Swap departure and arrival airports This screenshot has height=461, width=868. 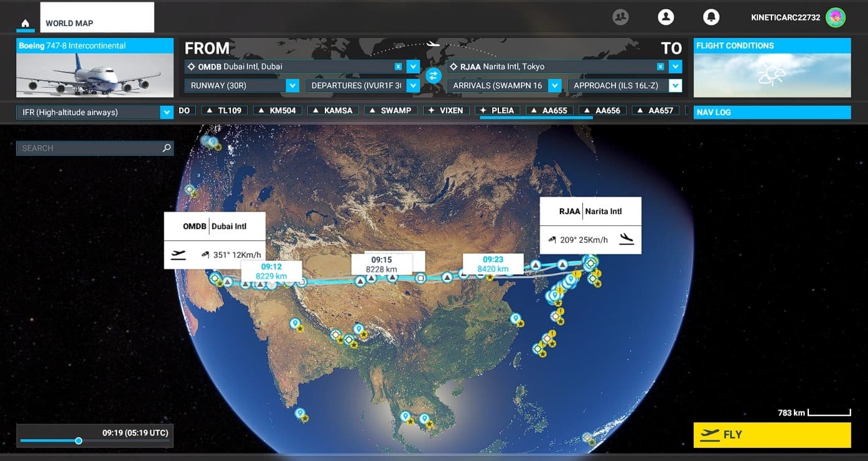pyautogui.click(x=434, y=76)
